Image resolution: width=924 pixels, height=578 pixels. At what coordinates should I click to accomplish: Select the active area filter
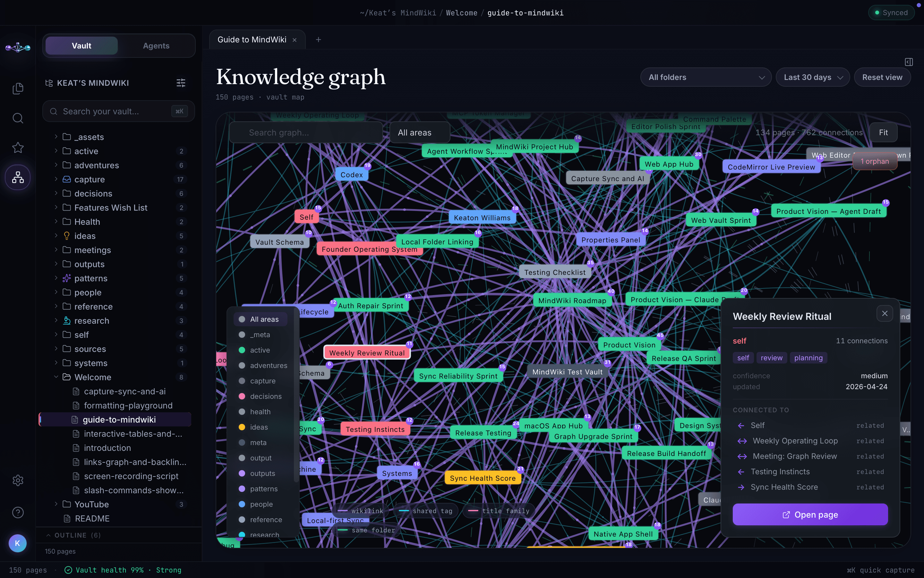(x=261, y=350)
